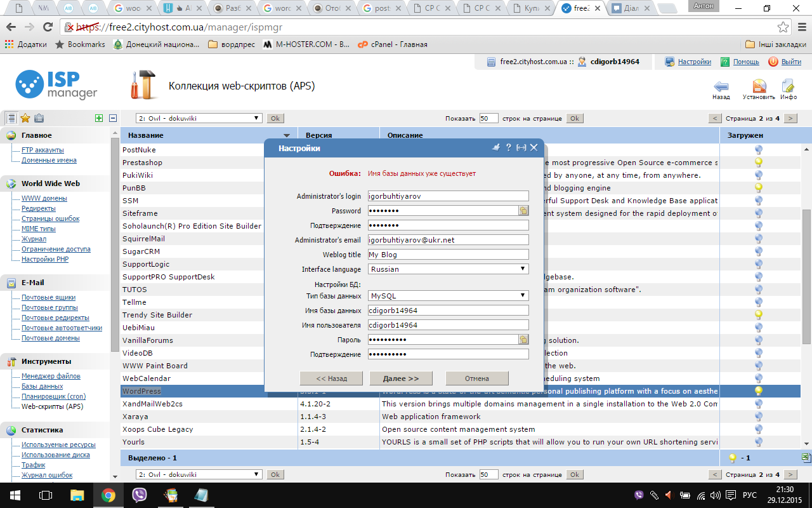Open Chrome from the Windows taskbar
The width and height of the screenshot is (812, 508).
point(108,495)
